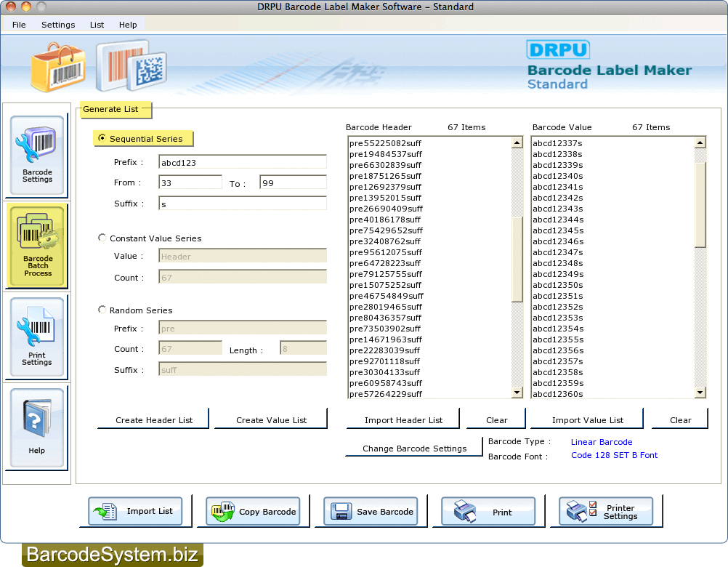Select header row pre95612075suff
Screen dimensions: 728x567
click(429, 252)
